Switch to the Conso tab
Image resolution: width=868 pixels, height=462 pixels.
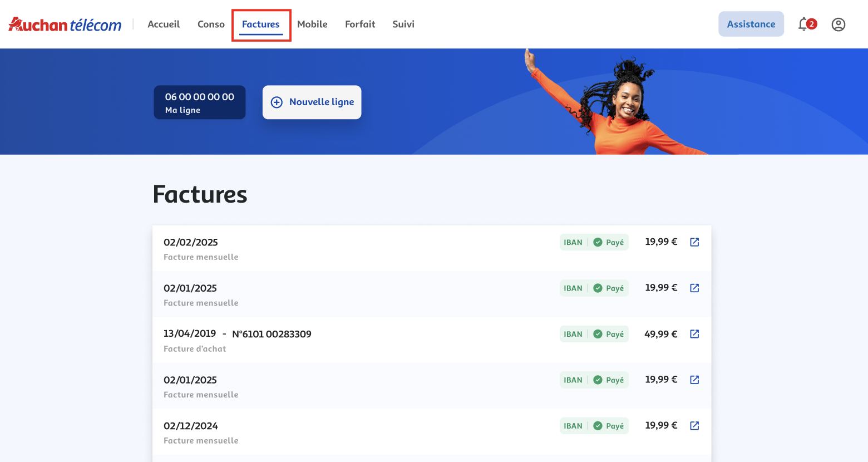[211, 24]
